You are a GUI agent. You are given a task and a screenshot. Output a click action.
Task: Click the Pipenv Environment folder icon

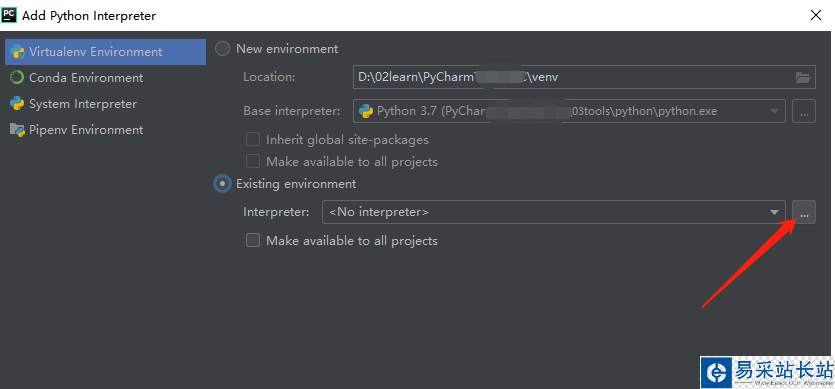pos(17,129)
